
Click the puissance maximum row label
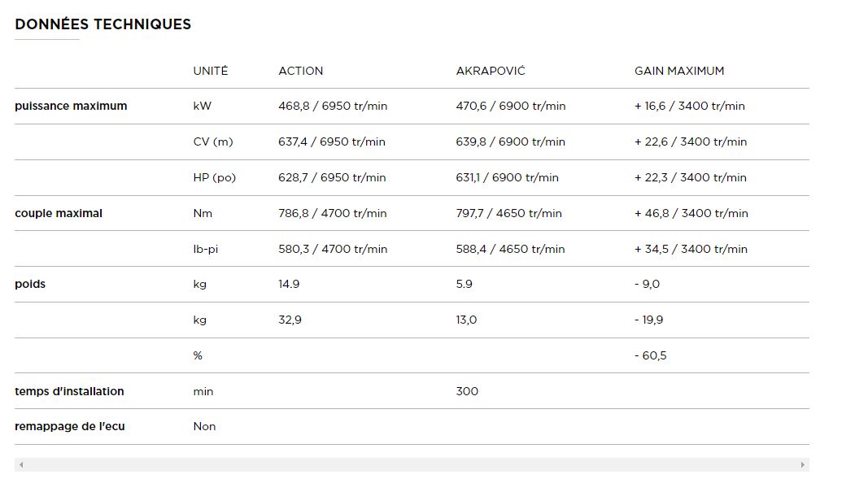tap(71, 106)
